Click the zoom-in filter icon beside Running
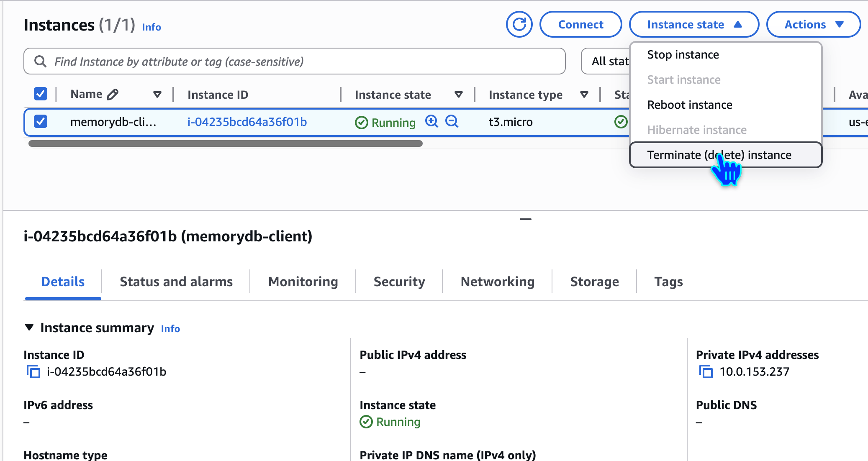This screenshot has height=461, width=868. (x=431, y=122)
